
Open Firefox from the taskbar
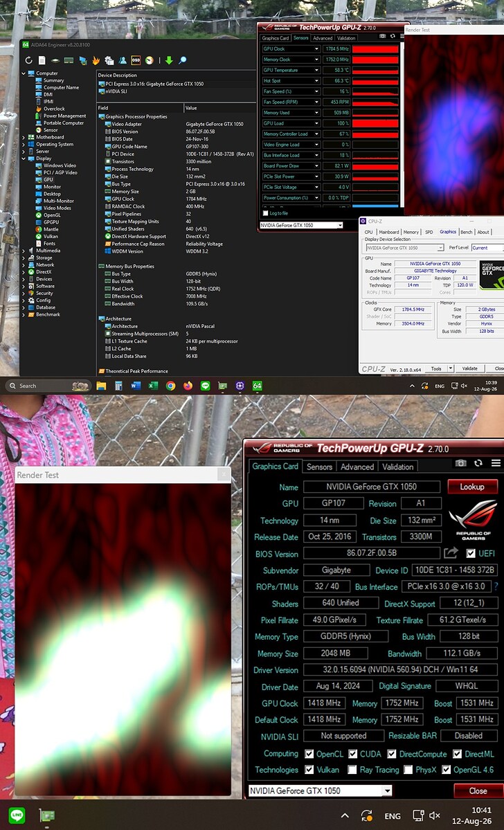pos(188,386)
